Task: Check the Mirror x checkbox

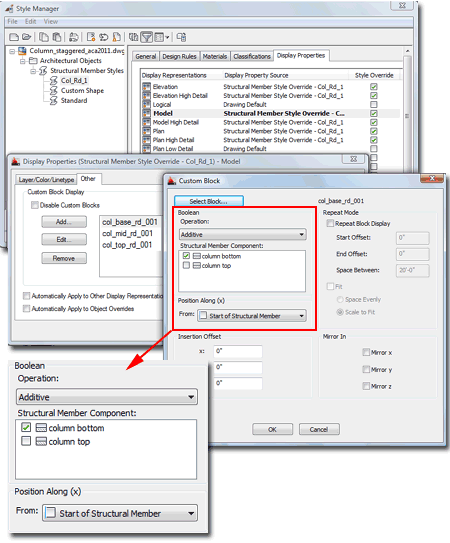Action: click(366, 352)
